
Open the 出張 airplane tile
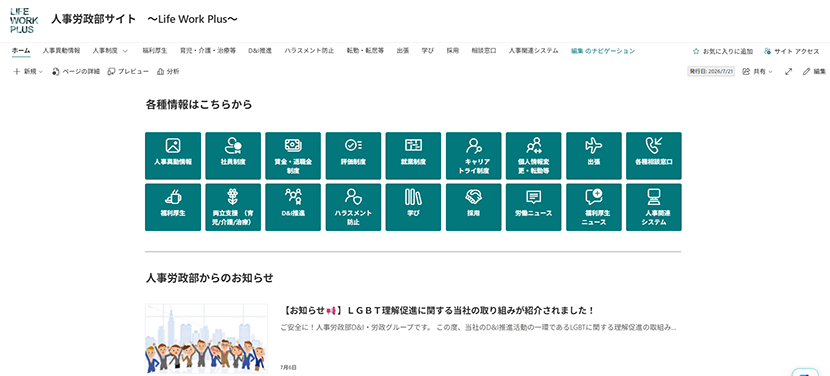point(593,156)
